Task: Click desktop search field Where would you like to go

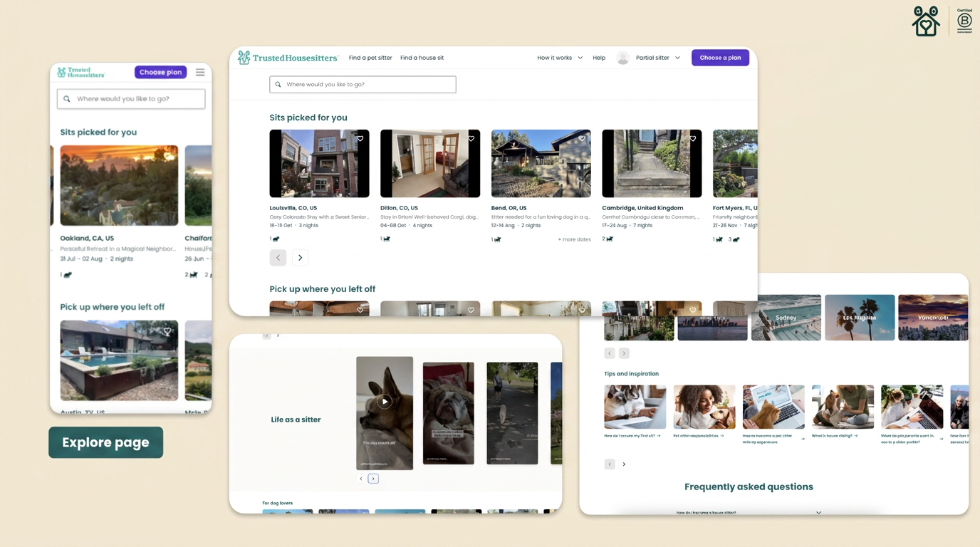Action: coord(363,84)
